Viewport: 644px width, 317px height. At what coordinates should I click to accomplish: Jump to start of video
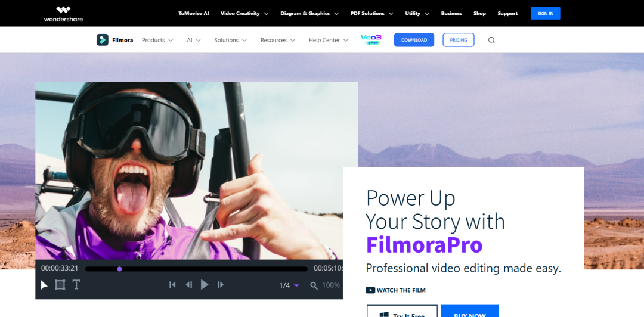172,285
